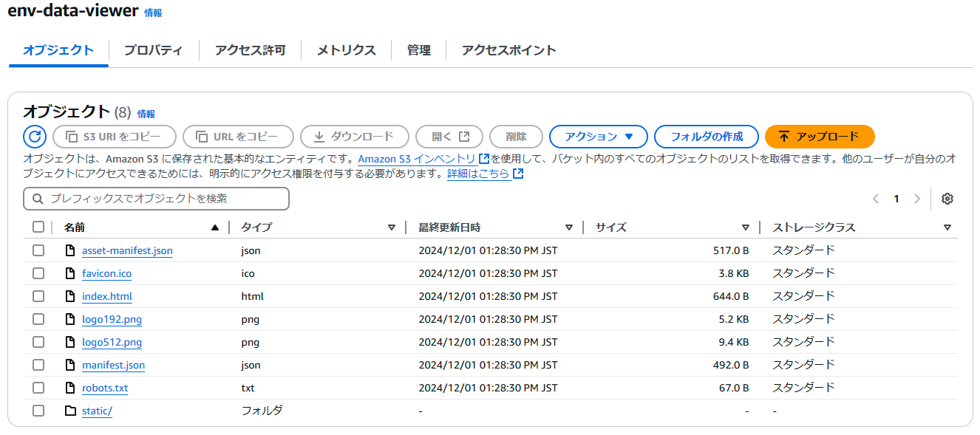This screenshot has height=435, width=980.
Task: Sort by 最終更新日時 column arrow
Action: pos(569,227)
